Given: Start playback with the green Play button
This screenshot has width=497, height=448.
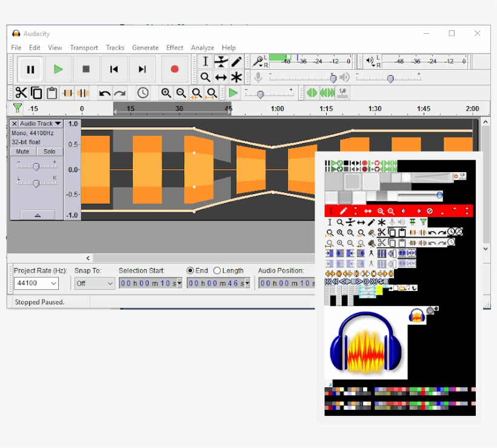Looking at the screenshot, I should coord(58,69).
